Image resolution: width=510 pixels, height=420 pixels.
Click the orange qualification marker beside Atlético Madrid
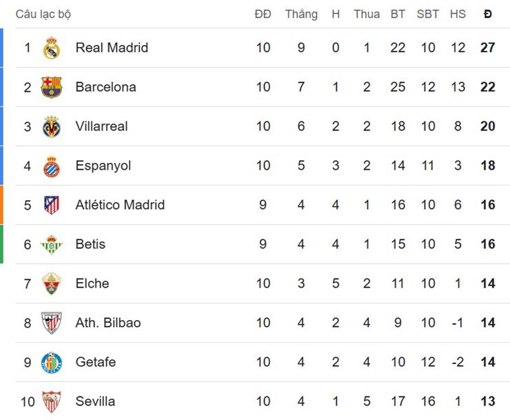tap(1, 205)
